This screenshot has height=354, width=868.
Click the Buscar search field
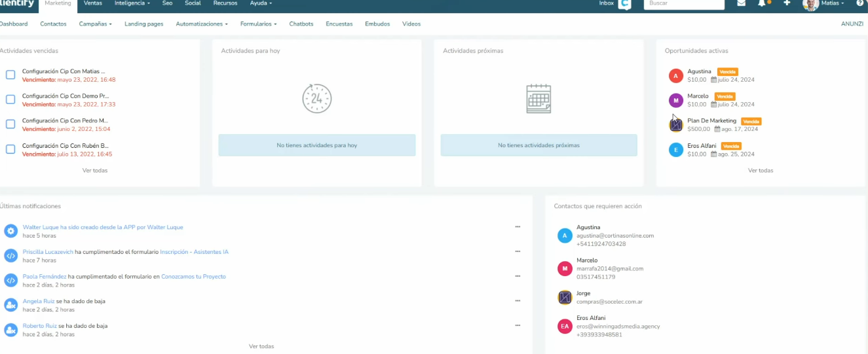point(684,4)
